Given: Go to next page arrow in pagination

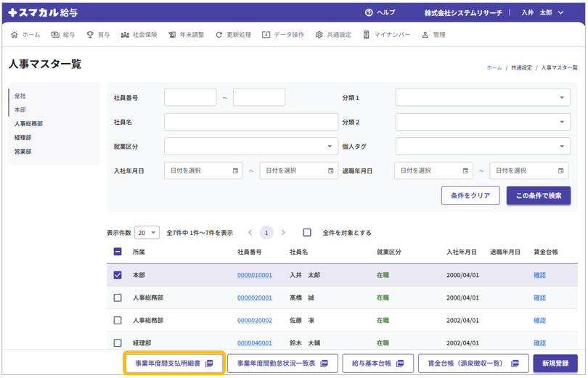Looking at the screenshot, I should coord(283,233).
